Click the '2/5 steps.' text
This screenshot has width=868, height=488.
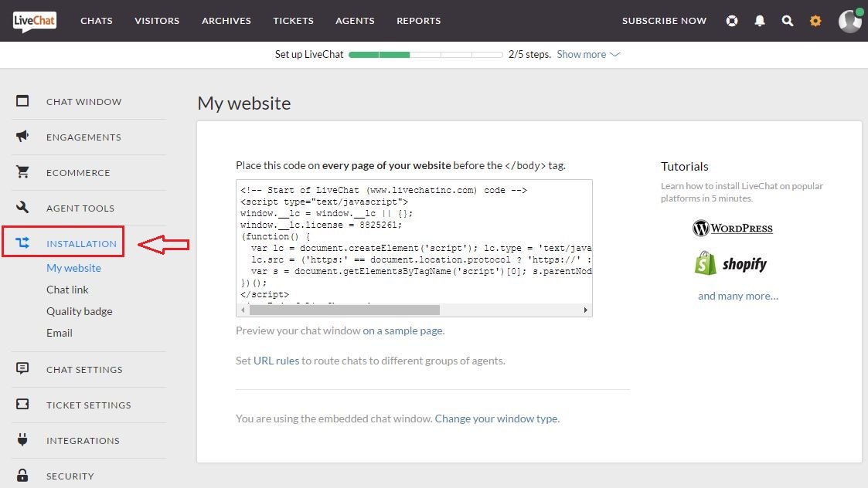pyautogui.click(x=529, y=54)
